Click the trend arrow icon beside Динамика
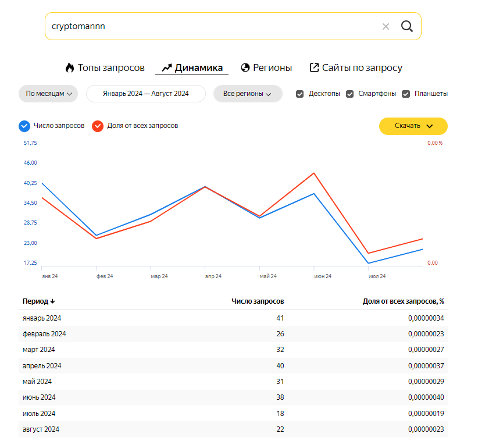Screen dimensions: 478x448 click(166, 67)
